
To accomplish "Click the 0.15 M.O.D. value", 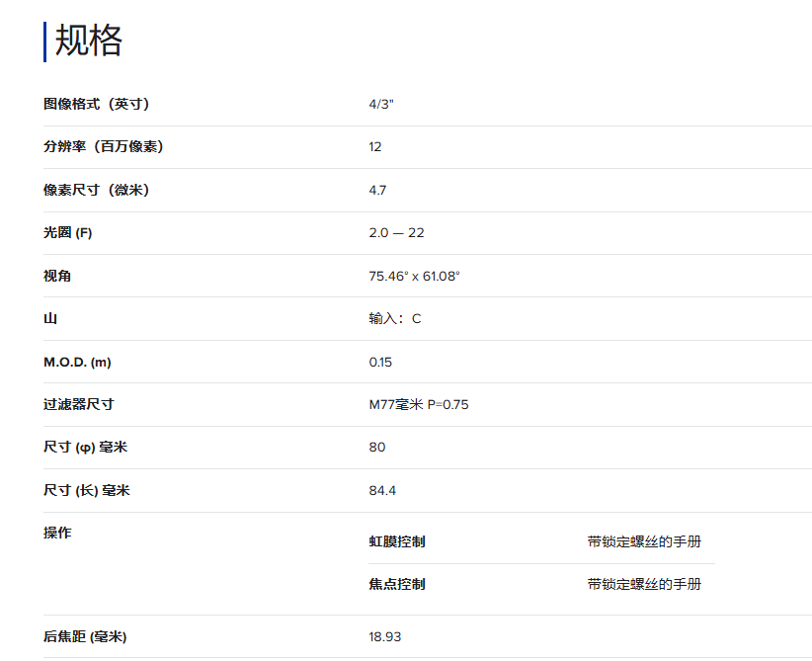I will [x=380, y=362].
